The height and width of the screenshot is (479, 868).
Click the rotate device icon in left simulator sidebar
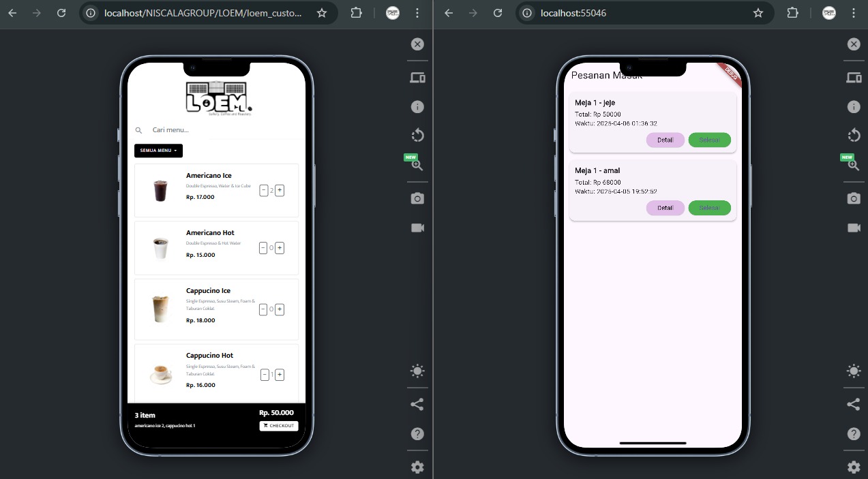tap(417, 135)
